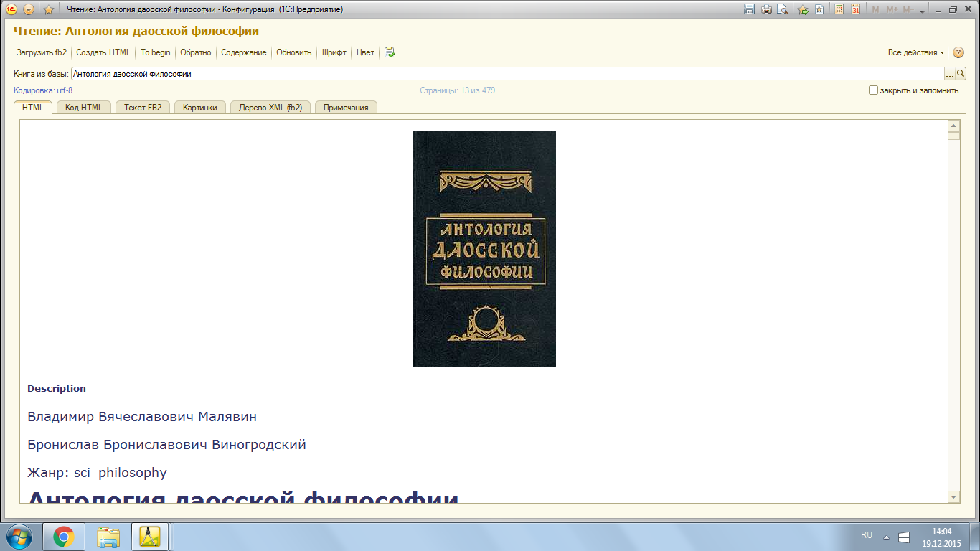Click the RU language indicator

867,535
